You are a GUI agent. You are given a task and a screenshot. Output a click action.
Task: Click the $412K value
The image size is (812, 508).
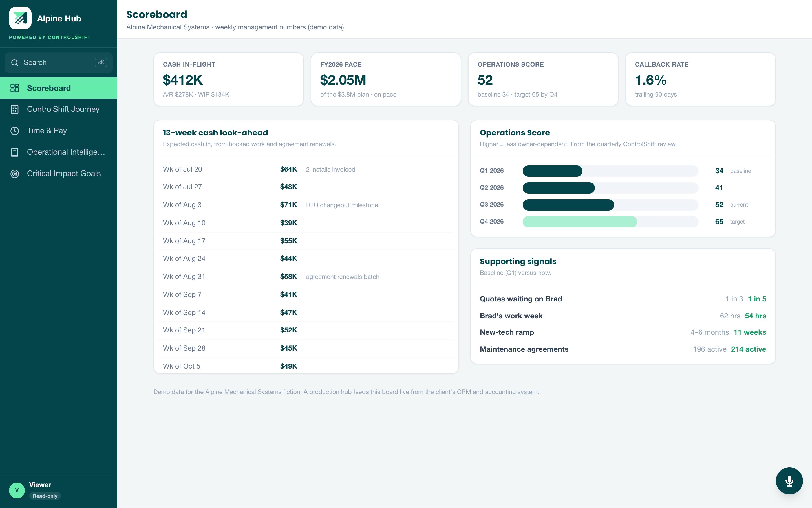(182, 80)
